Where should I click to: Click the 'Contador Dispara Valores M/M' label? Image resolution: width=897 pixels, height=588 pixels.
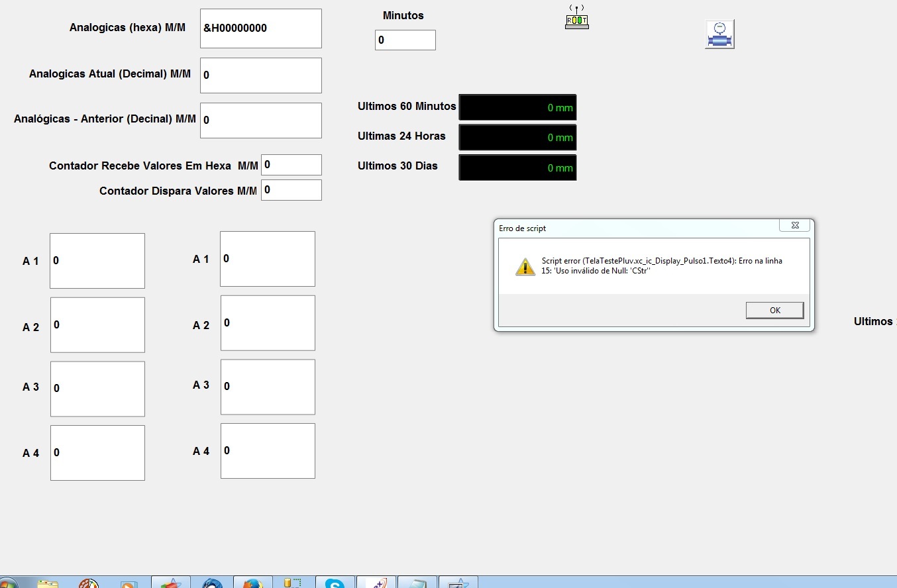click(178, 191)
